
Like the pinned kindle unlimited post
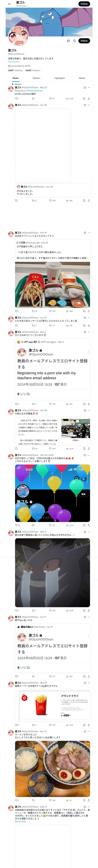pyautogui.click(x=52, y=98)
